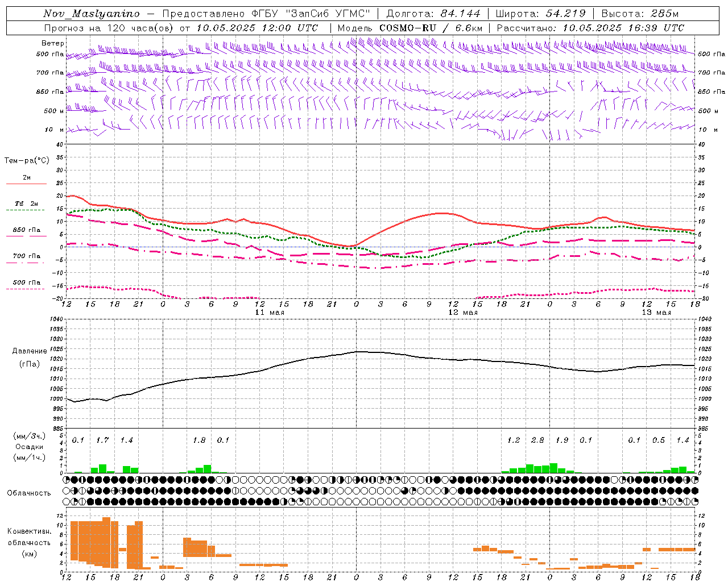Click the '(км)' unit under convective cloudiness
Viewport: 728px width, 582px height.
tap(30, 554)
